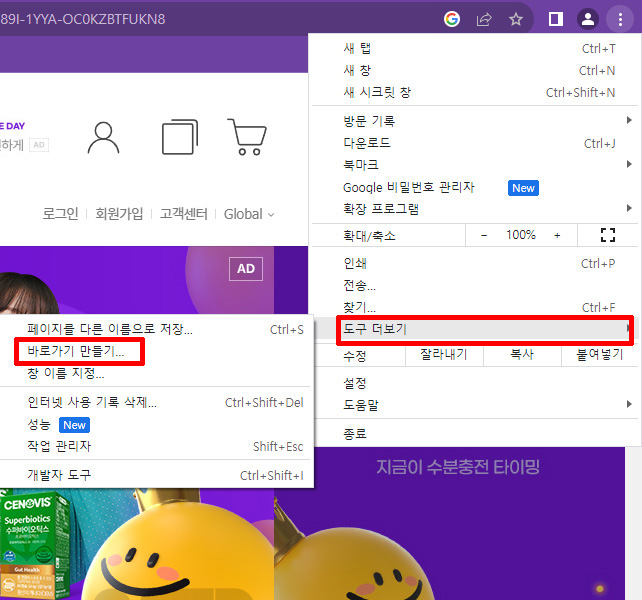This screenshot has height=600, width=642.
Task: Select 종료 menu item
Action: tap(475, 433)
